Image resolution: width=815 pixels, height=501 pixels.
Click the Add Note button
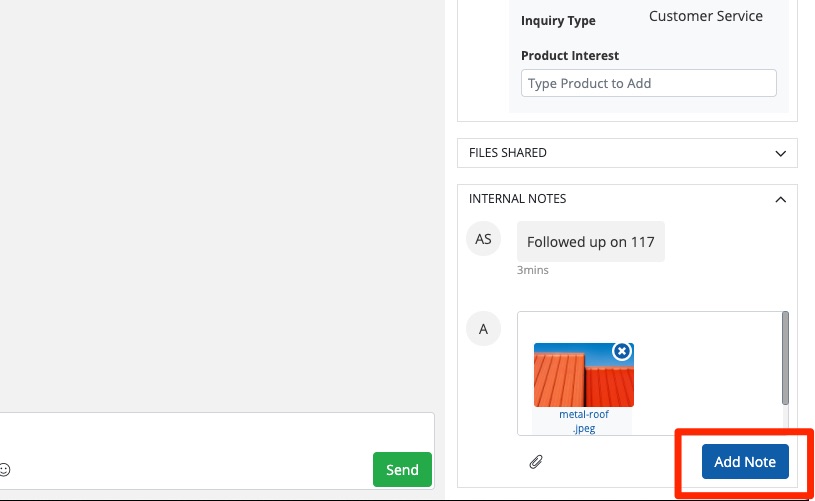click(745, 461)
